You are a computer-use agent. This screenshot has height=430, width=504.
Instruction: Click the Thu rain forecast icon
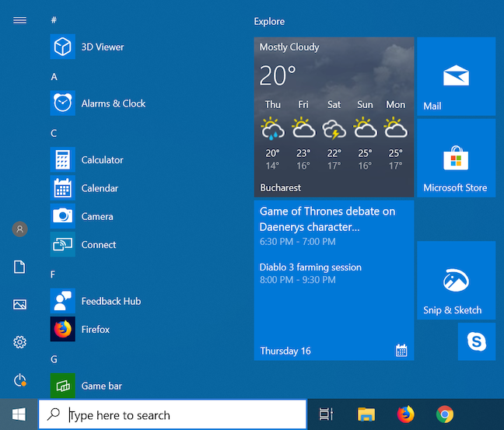(272, 128)
